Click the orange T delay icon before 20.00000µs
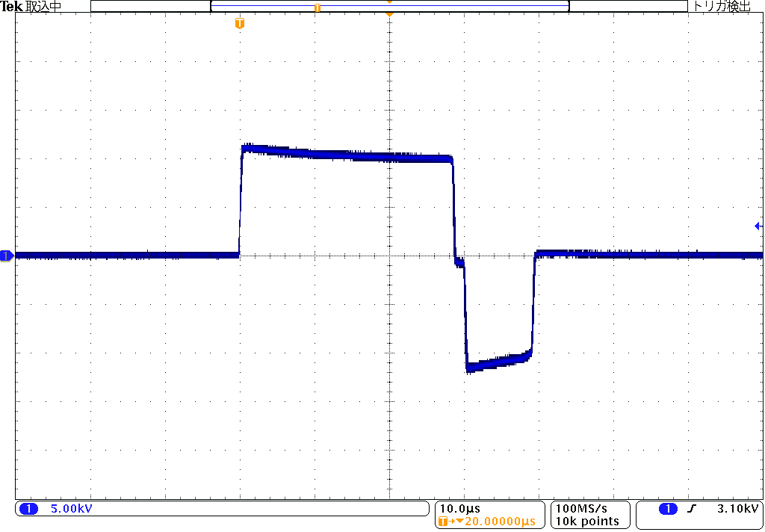 click(446, 521)
